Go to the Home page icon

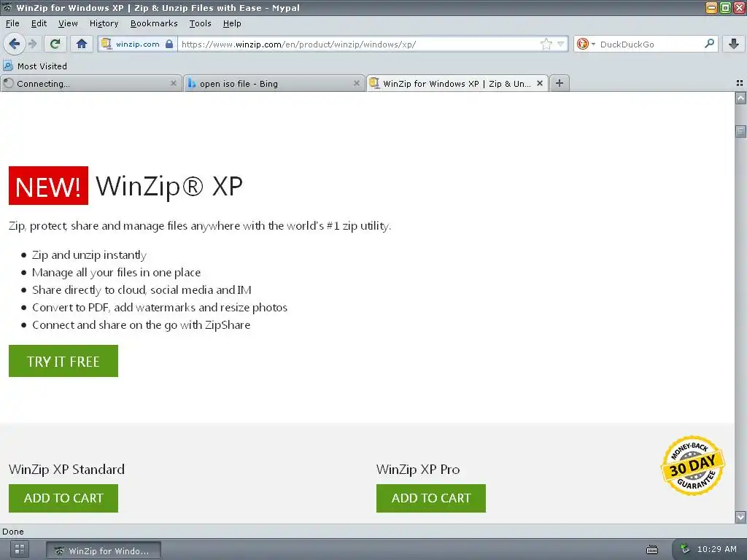coord(82,44)
